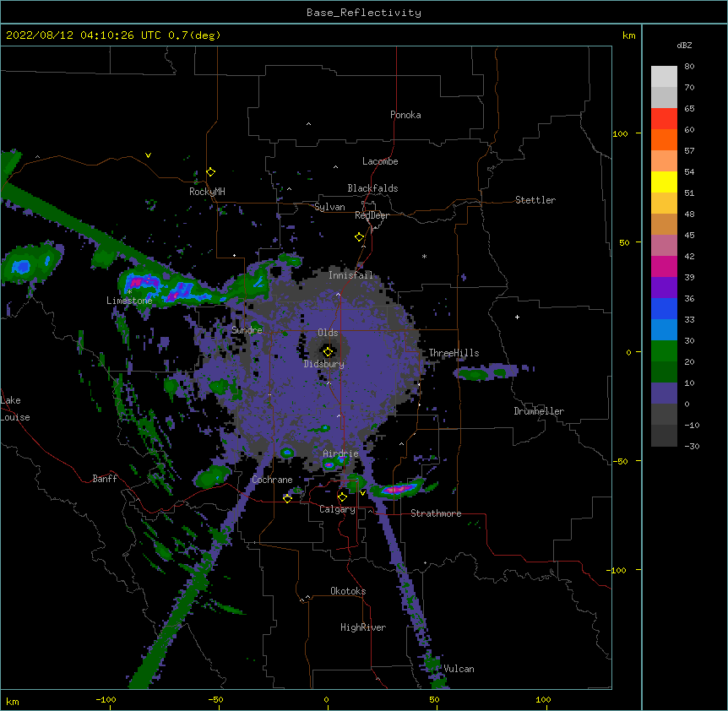Image resolution: width=728 pixels, height=711 pixels.
Task: Select the magenta 42 dBZ legend swatch
Action: tap(664, 266)
